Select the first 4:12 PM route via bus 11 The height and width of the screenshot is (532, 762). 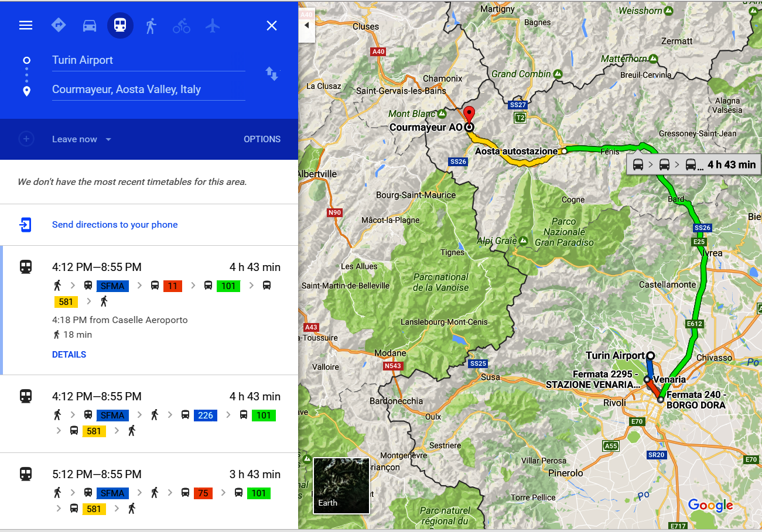click(x=149, y=310)
